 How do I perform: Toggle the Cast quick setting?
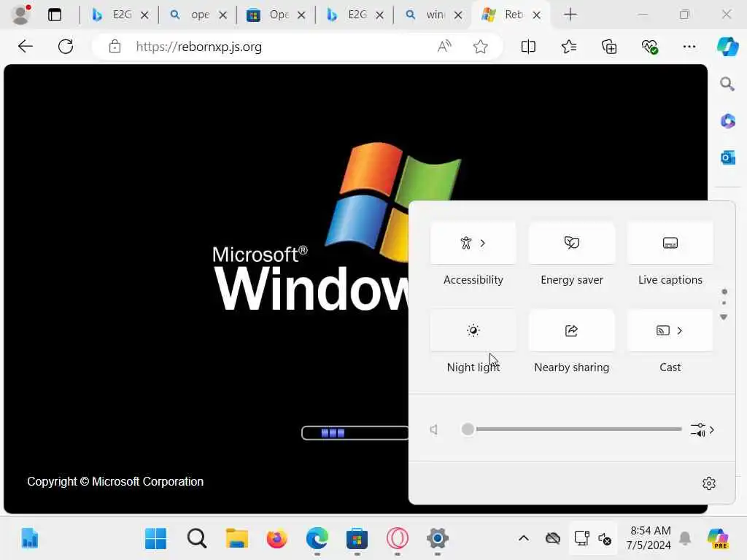[x=662, y=330]
